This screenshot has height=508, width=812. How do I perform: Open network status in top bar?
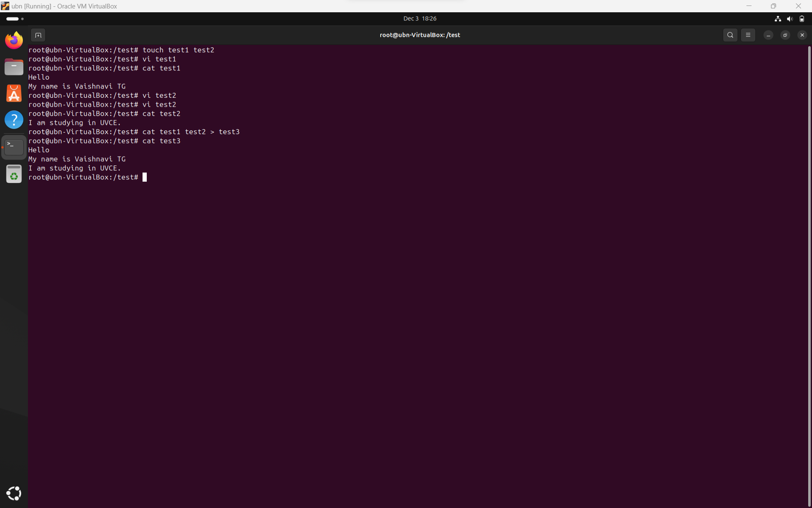(x=777, y=19)
